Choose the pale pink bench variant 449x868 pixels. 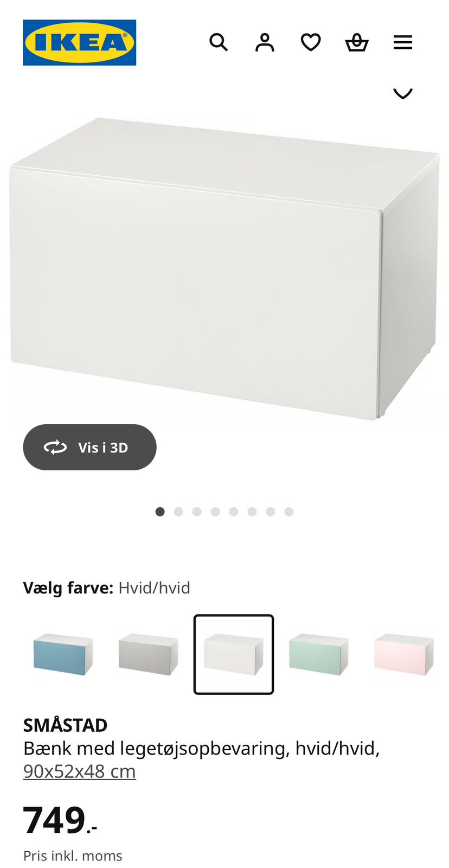(x=404, y=654)
